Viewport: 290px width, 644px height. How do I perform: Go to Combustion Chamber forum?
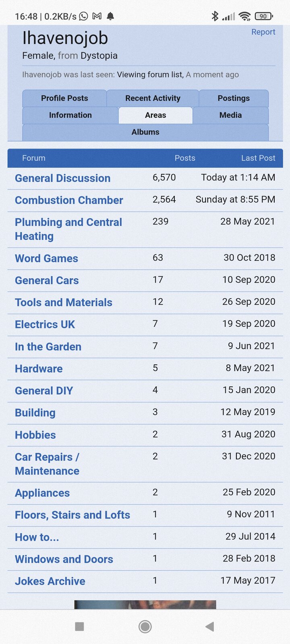click(69, 200)
